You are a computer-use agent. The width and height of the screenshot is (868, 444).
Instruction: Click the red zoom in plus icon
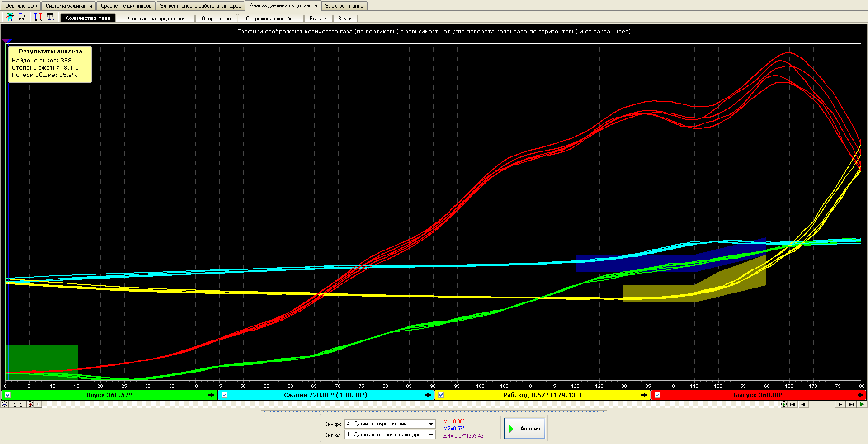30,404
